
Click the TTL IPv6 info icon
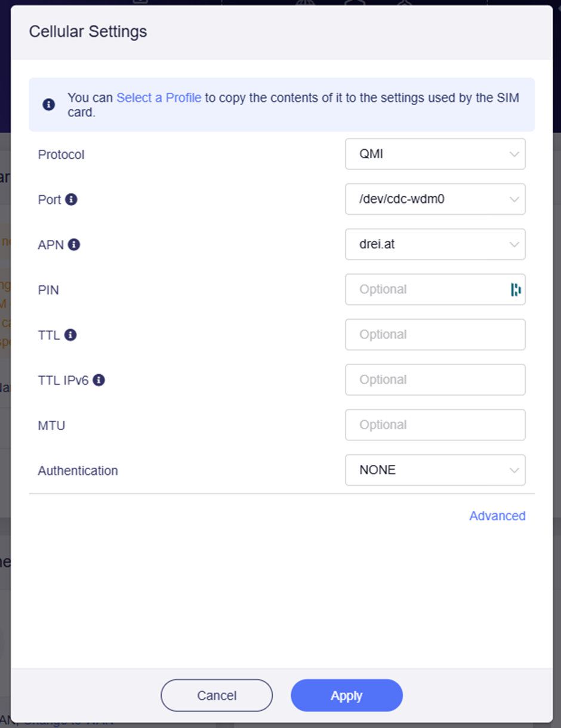pyautogui.click(x=99, y=380)
